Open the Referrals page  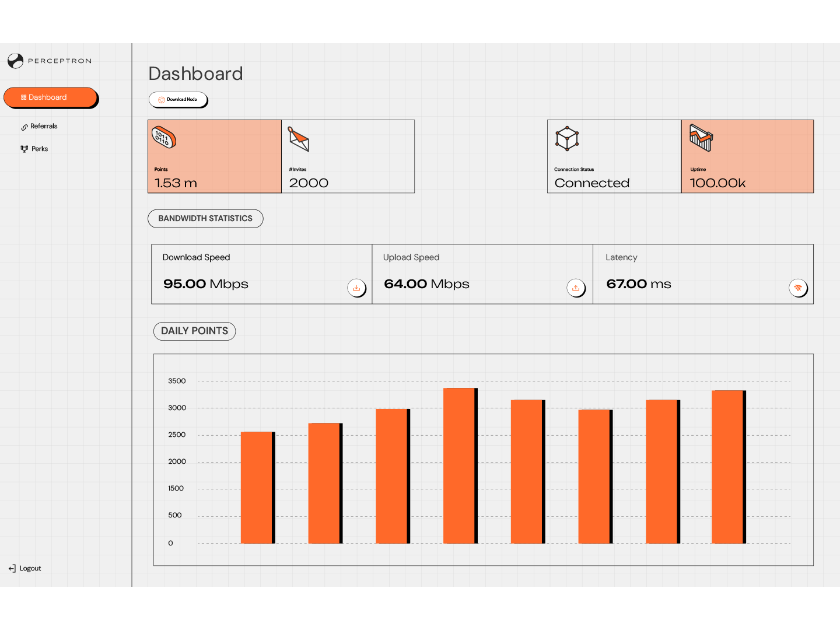(44, 127)
